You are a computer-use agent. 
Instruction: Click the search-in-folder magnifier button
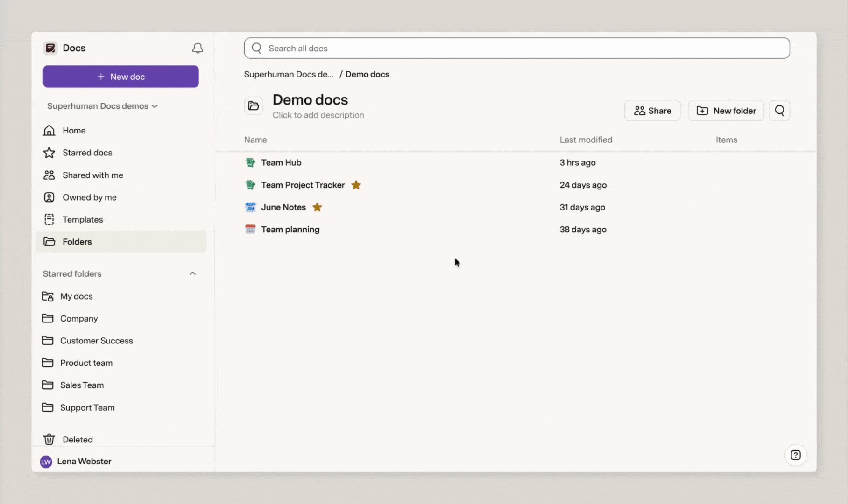779,111
